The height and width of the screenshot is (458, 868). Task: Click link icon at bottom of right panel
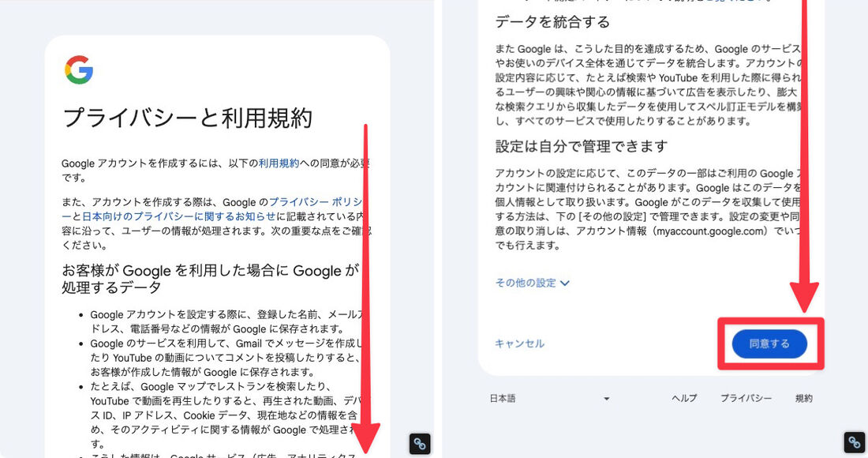tap(855, 442)
